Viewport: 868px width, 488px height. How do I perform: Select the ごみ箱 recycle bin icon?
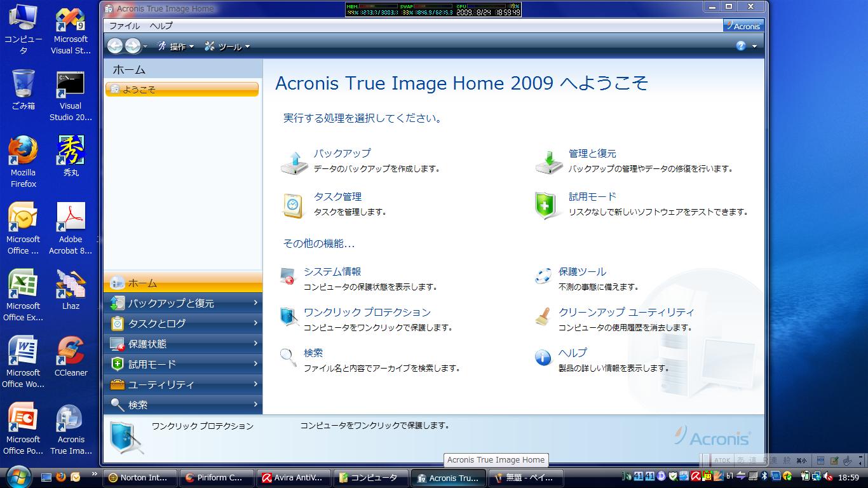click(24, 90)
